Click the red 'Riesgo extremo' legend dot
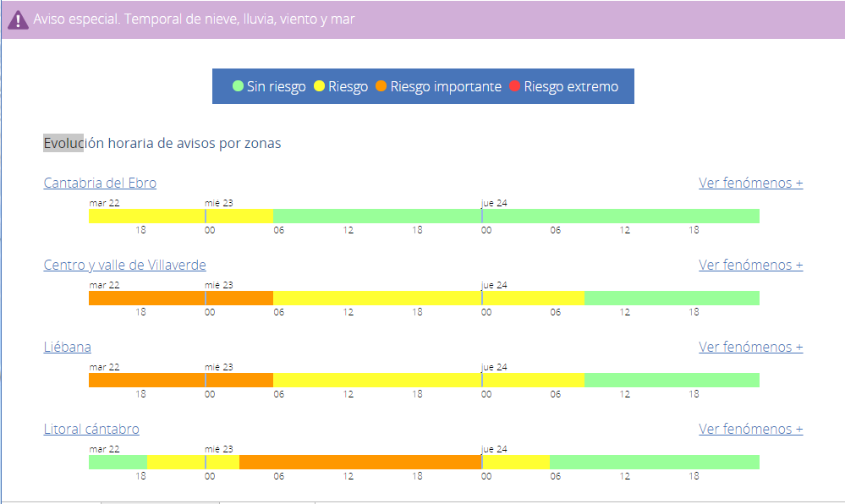 pos(515,86)
